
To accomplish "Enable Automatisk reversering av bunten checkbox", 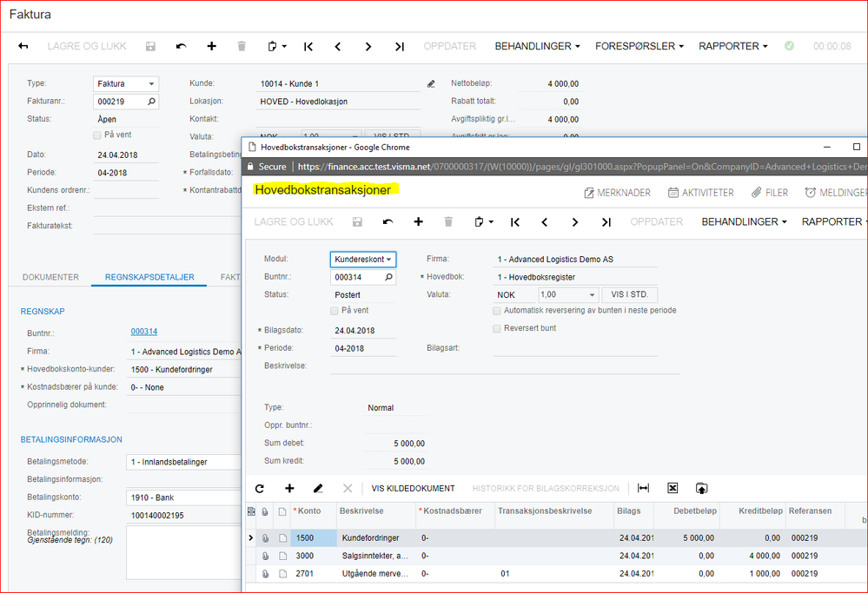I will (497, 310).
